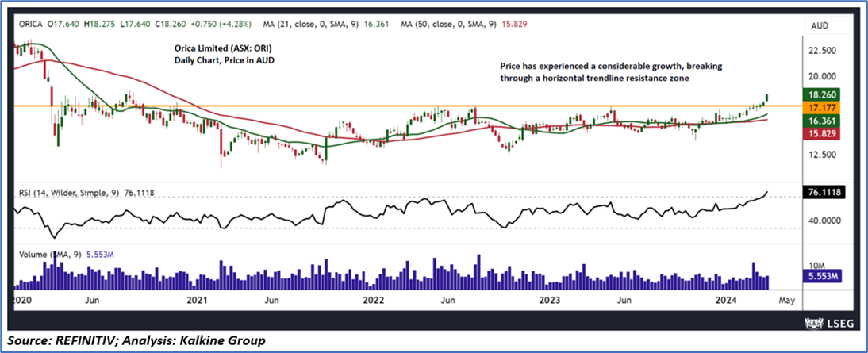
Task: Click the 2023 date axis label
Action: 550,300
